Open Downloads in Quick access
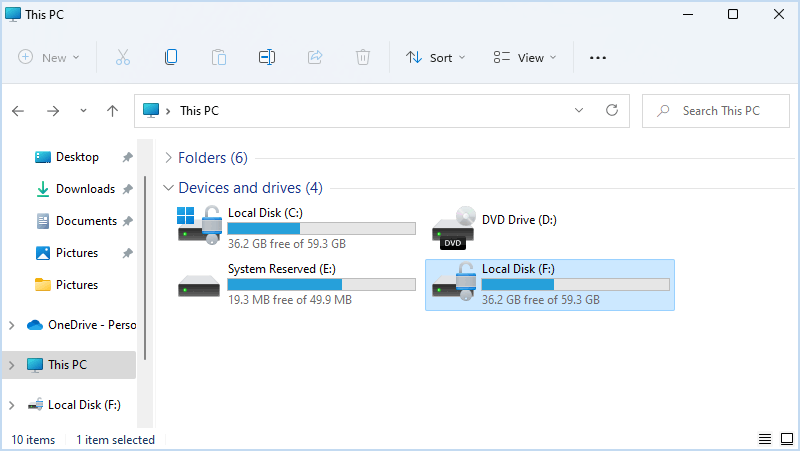800x451 pixels. point(77,189)
